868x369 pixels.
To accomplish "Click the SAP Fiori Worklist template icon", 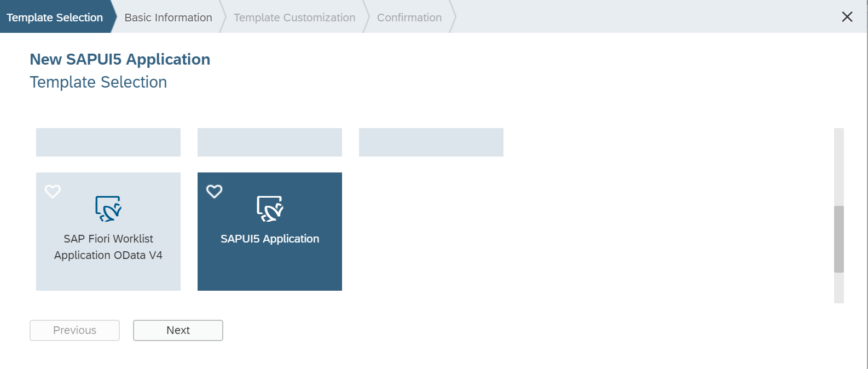I will pyautogui.click(x=108, y=209).
